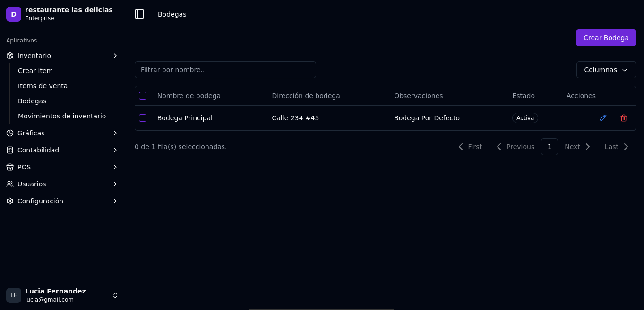Check the select-all header checkbox

click(143, 96)
